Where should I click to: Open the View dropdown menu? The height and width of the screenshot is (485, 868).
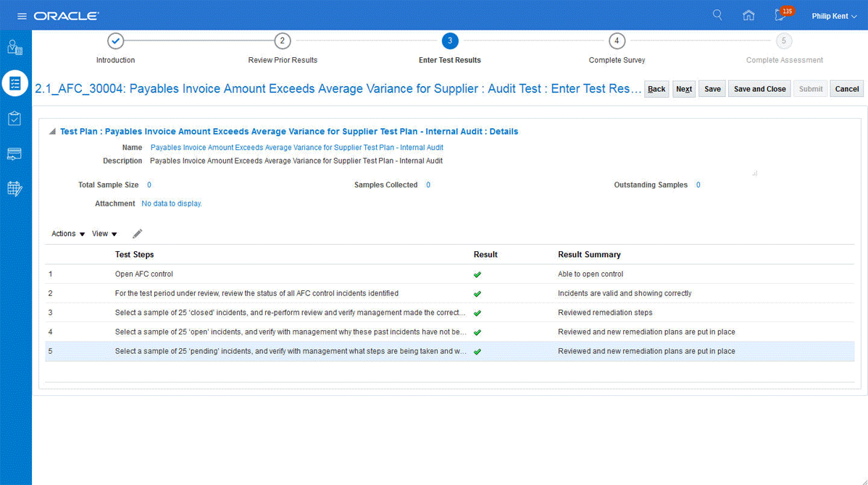[104, 234]
